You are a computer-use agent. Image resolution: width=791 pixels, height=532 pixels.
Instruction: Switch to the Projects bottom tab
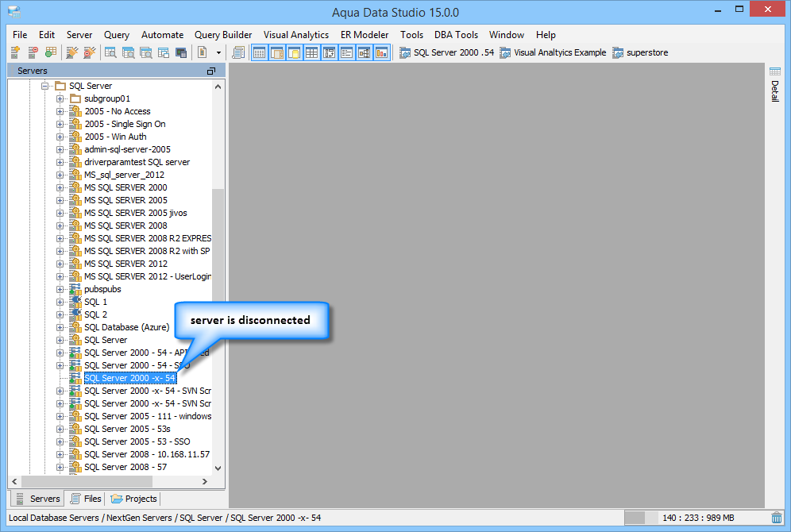pyautogui.click(x=133, y=499)
